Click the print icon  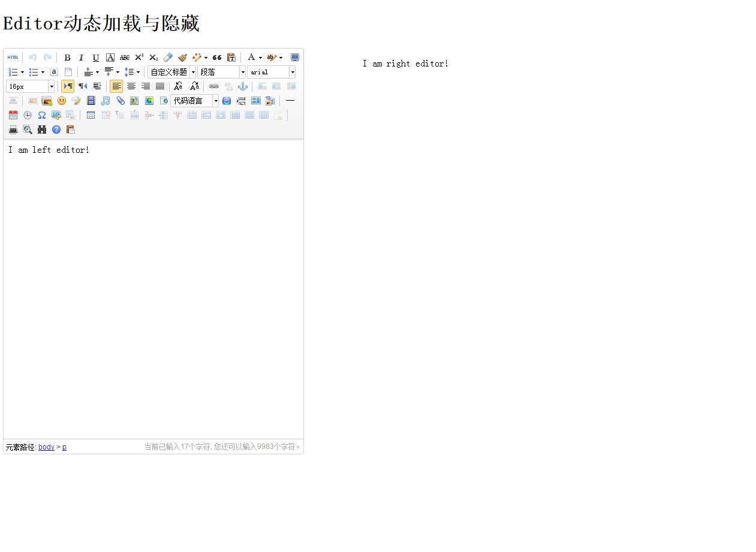click(13, 129)
